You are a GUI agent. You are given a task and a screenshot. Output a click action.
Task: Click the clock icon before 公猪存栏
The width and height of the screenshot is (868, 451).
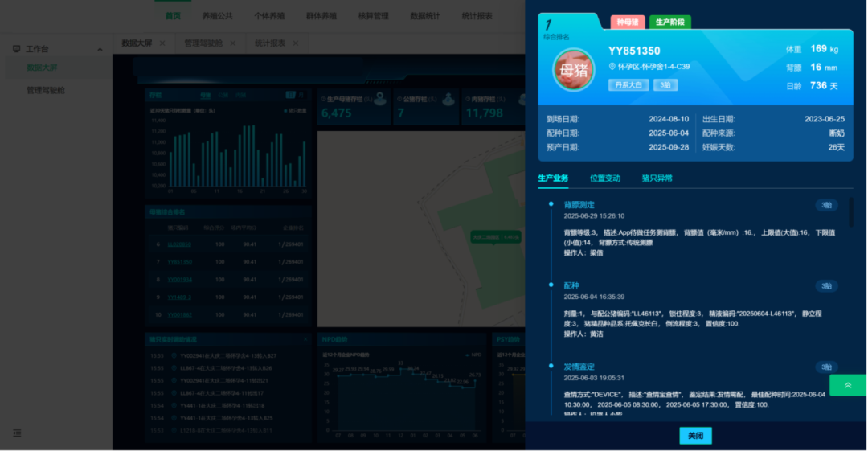click(x=399, y=99)
